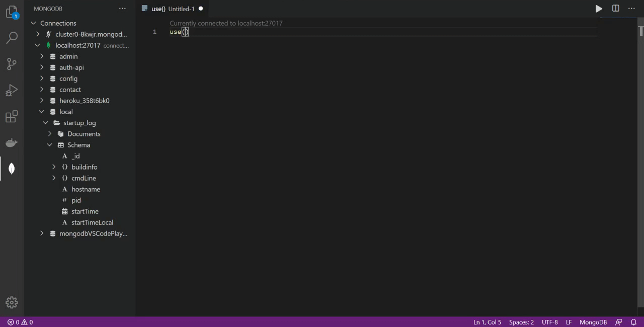Click the Documents icon under startup_log
Viewport: 644px width, 327px height.
click(61, 134)
